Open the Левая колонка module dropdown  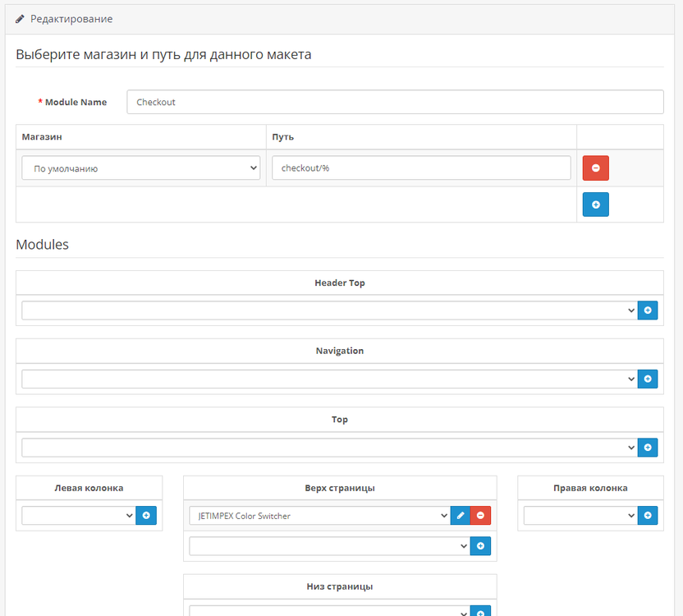coord(78,516)
